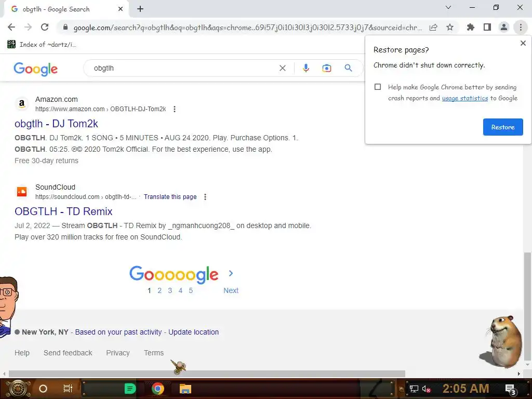Click the next page chevron arrow
The image size is (532, 399).
(231, 273)
